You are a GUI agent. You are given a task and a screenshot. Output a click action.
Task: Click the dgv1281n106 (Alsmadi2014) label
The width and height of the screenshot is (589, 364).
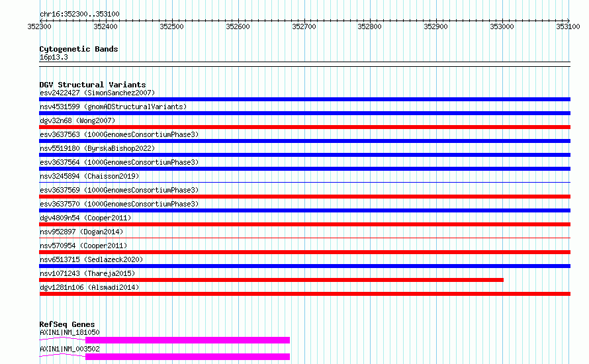pyautogui.click(x=89, y=287)
